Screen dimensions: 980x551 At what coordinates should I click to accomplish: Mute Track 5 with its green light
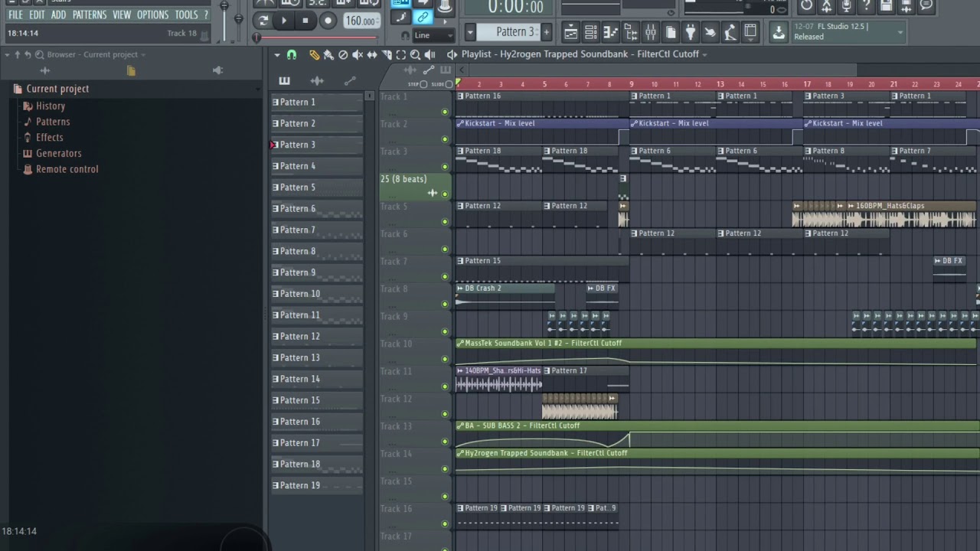pyautogui.click(x=445, y=222)
